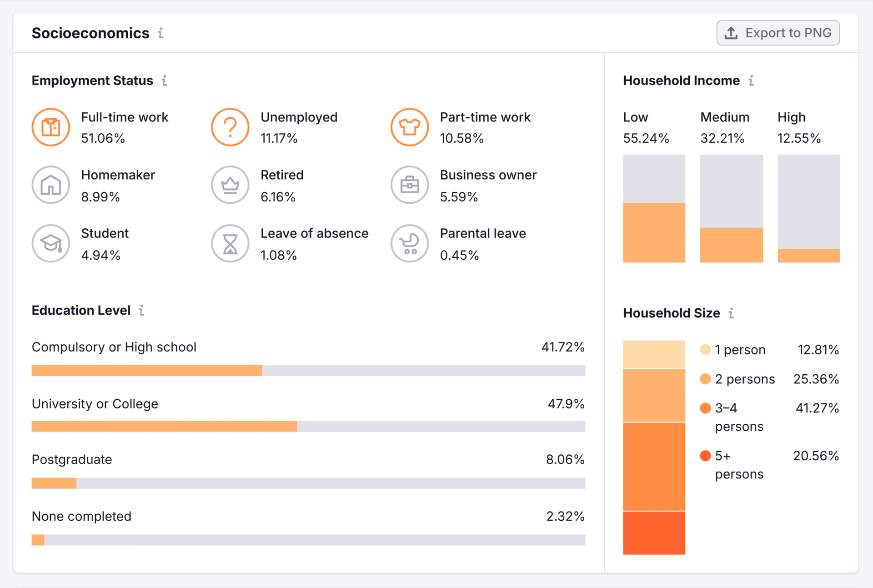Screen dimensions: 873x588
Task: Click the Part-time work t-shirt icon
Action: (x=409, y=127)
